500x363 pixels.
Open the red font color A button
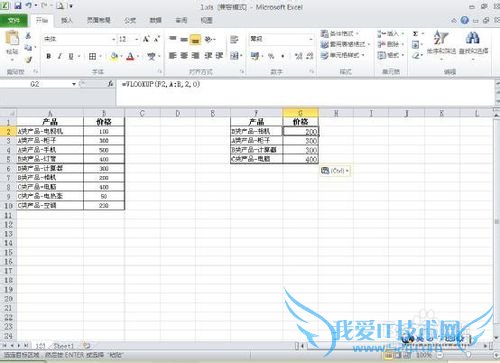(130, 56)
